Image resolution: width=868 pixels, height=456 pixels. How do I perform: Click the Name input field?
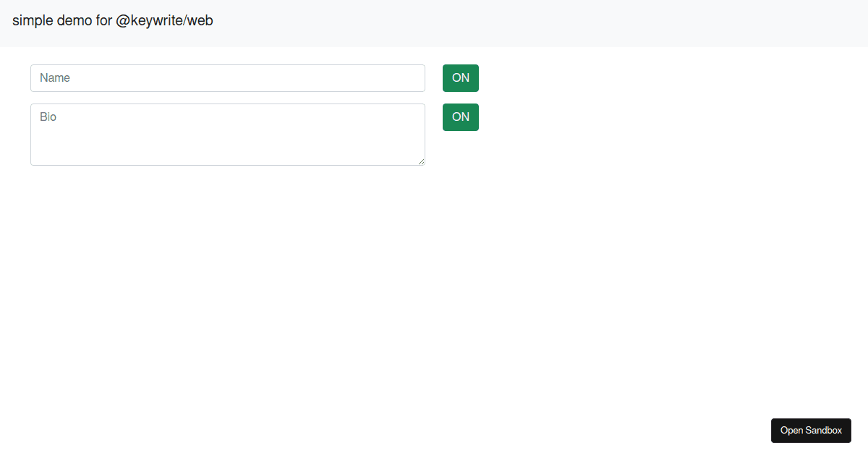tap(227, 78)
